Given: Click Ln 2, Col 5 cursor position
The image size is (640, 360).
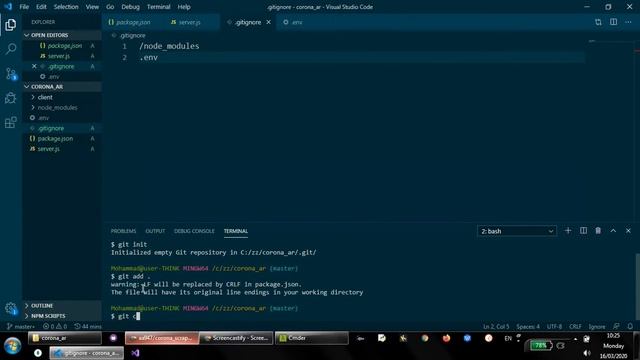Looking at the screenshot, I should (496, 327).
